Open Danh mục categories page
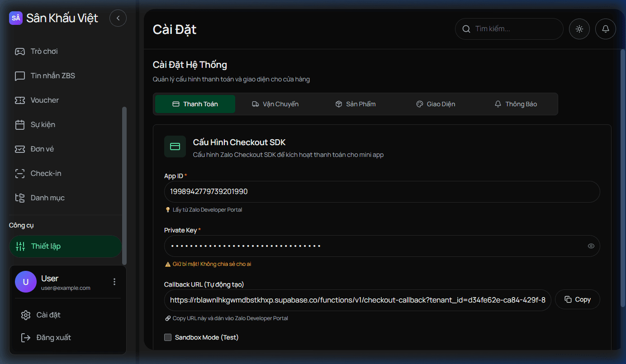Screen dimensions: 626x364 pyautogui.click(x=47, y=198)
